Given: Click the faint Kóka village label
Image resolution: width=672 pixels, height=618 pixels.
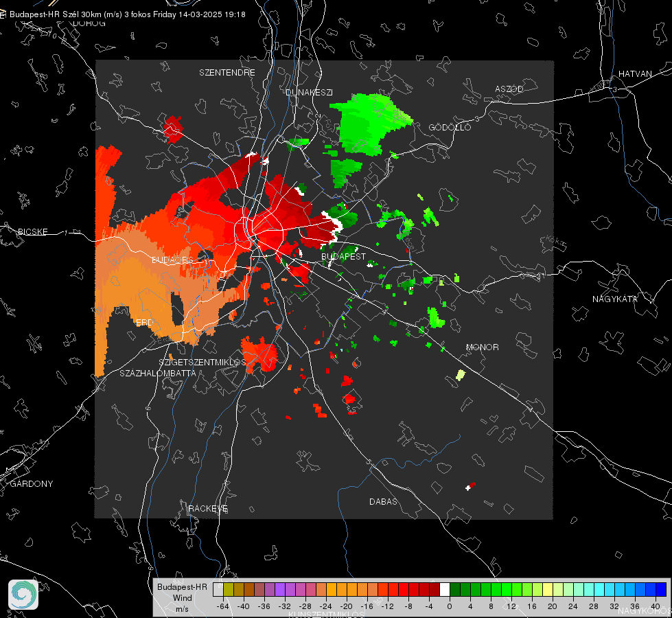Looking at the screenshot, I should 556,242.
